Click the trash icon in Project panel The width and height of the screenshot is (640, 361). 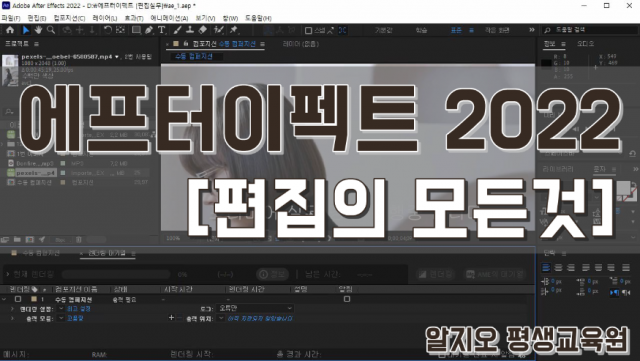pos(78,239)
